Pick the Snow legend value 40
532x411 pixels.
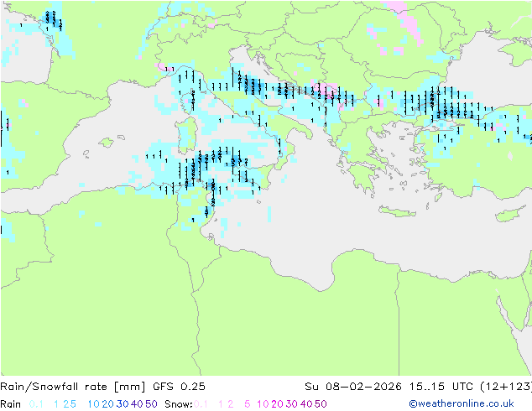coord(306,404)
